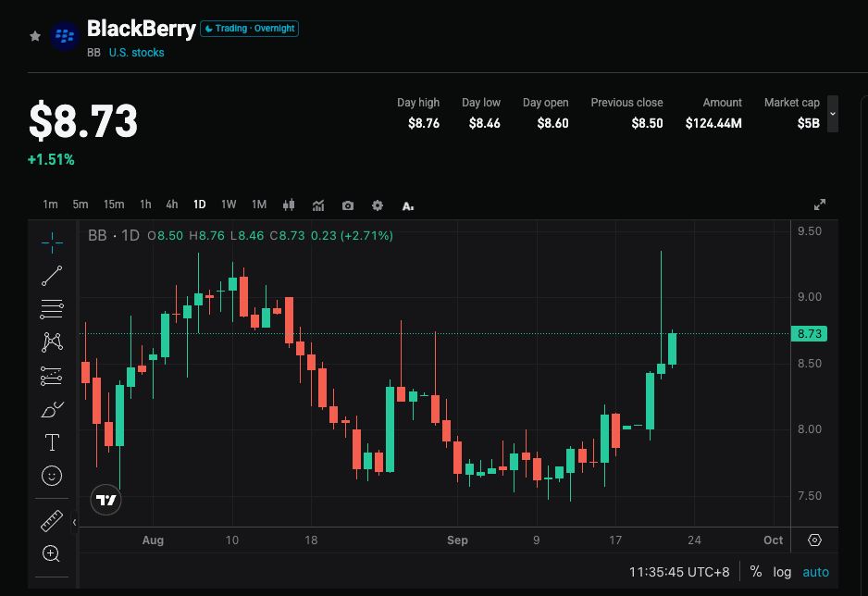Collapse the drawing toolbar with arrow
The image size is (868, 596).
[75, 522]
